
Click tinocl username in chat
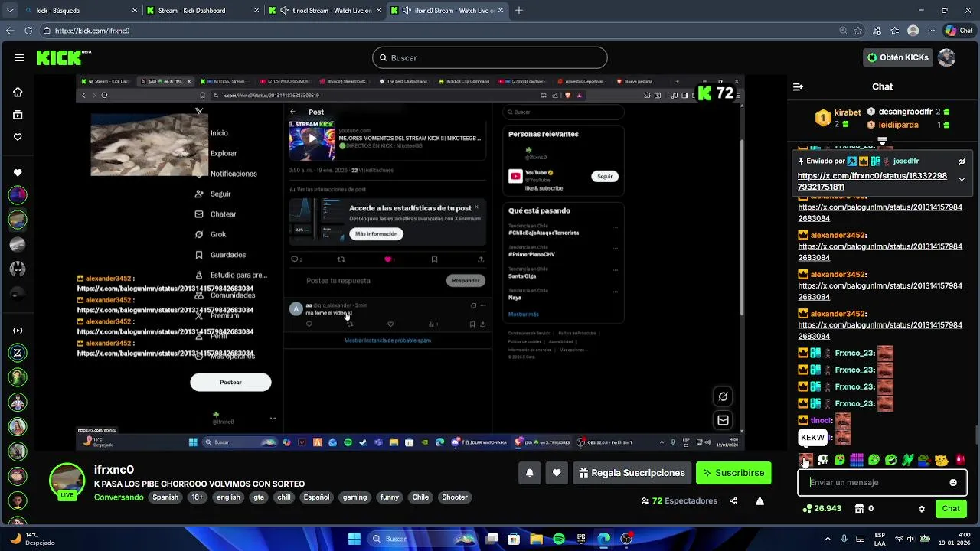(822, 420)
